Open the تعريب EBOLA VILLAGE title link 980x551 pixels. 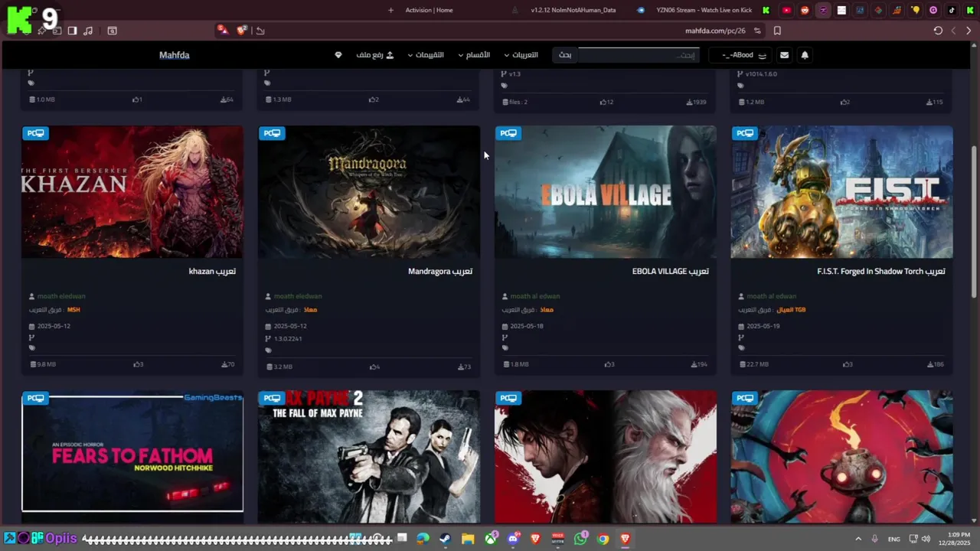point(671,272)
